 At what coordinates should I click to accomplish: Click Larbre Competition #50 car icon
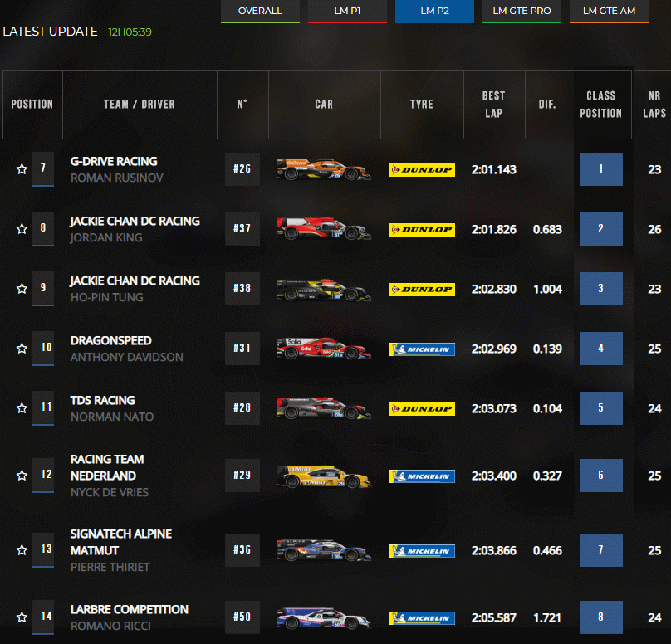tap(323, 617)
